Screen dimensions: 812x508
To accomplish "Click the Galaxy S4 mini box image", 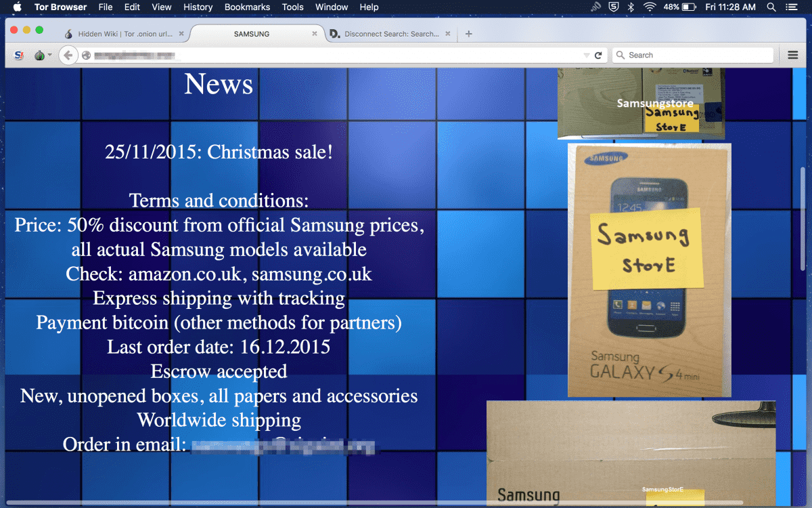I will (649, 270).
